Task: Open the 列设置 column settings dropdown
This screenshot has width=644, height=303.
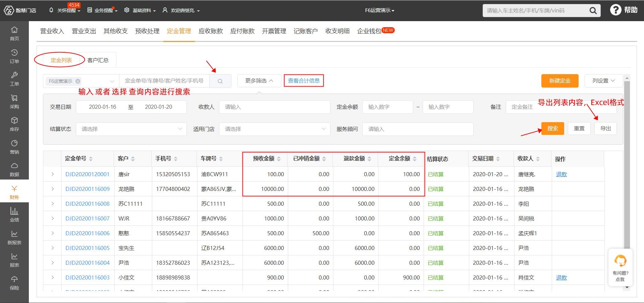Action: [x=603, y=81]
